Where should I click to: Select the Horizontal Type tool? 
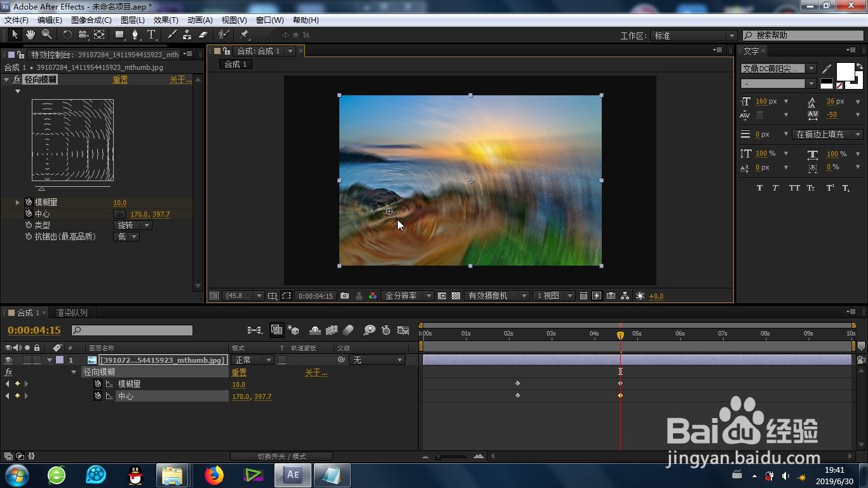151,35
